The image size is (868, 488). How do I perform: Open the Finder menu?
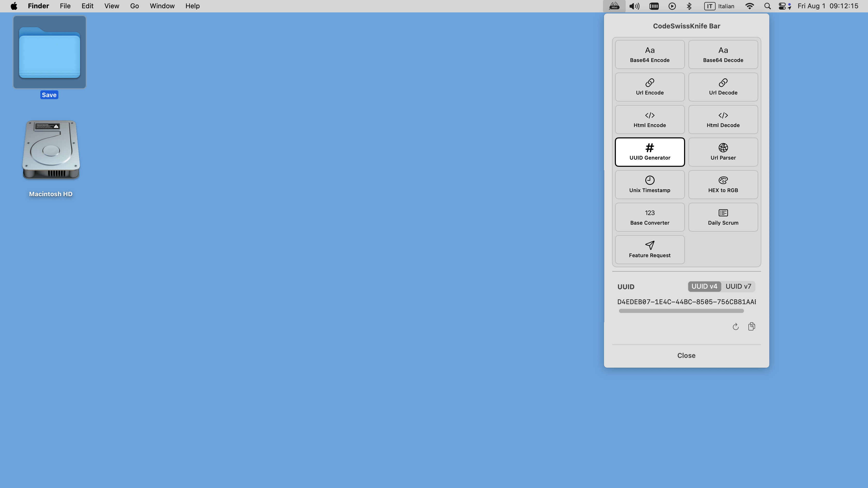pyautogui.click(x=38, y=6)
